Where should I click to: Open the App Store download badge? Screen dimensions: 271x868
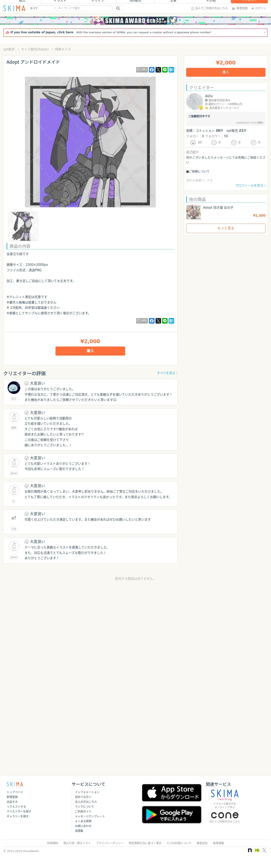tap(171, 793)
